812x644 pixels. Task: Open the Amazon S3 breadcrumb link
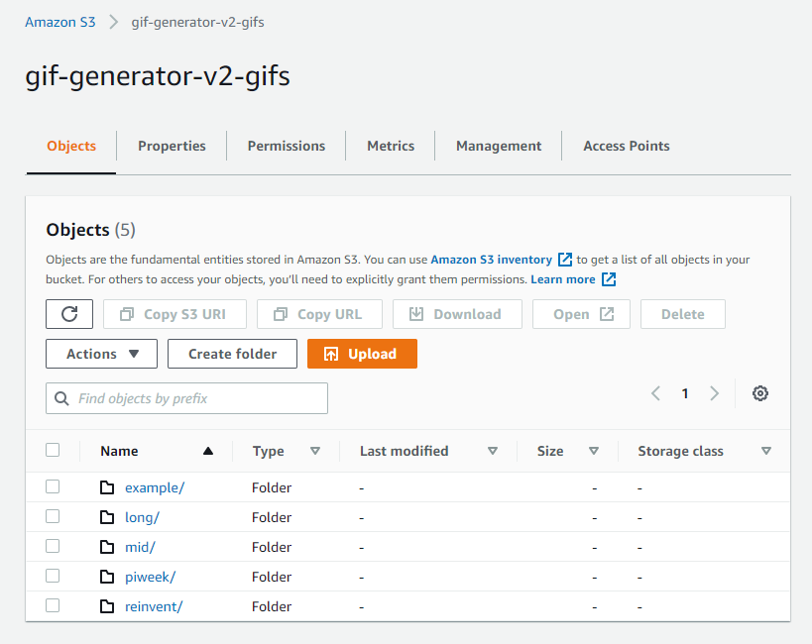point(60,22)
